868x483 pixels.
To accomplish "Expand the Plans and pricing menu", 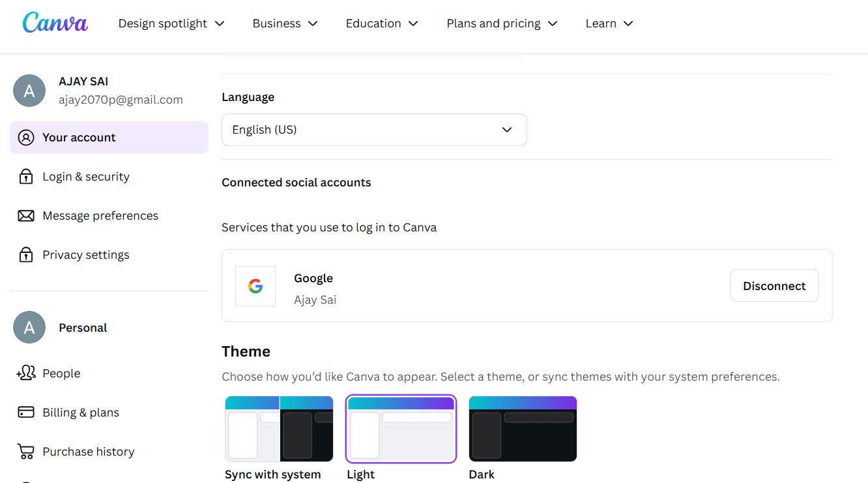I will (x=502, y=23).
